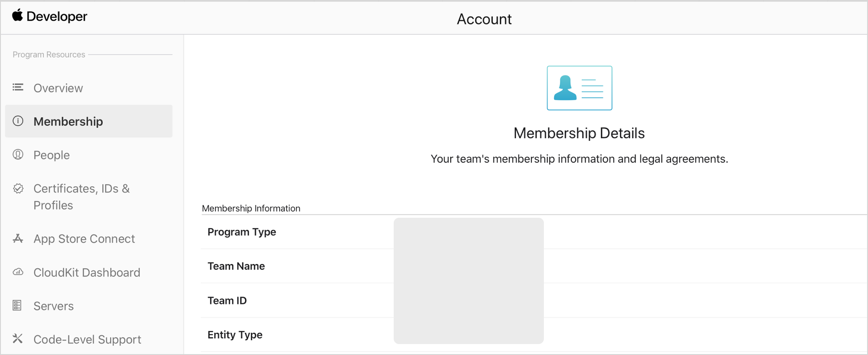Viewport: 868px width, 355px height.
Task: Click the Account page title
Action: (484, 19)
